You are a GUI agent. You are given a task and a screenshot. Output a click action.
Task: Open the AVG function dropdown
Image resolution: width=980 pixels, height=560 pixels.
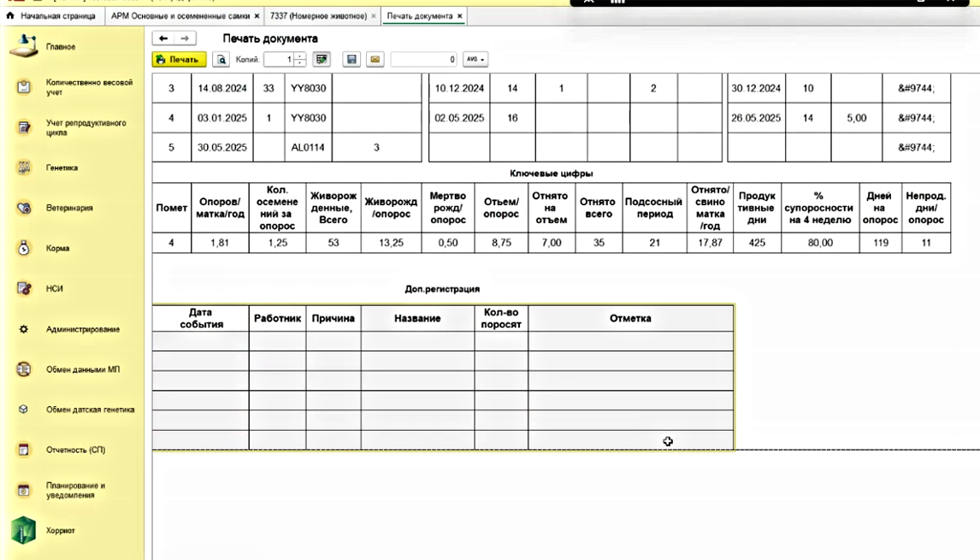pos(475,60)
